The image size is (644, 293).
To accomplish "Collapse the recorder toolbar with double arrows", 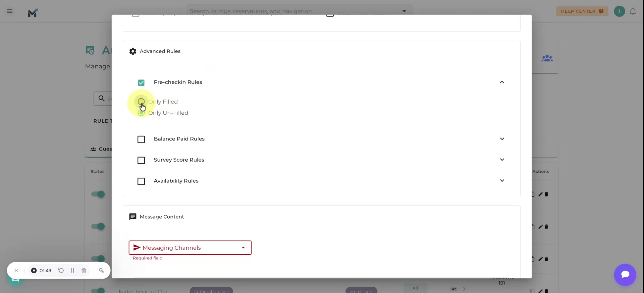I will click(16, 271).
